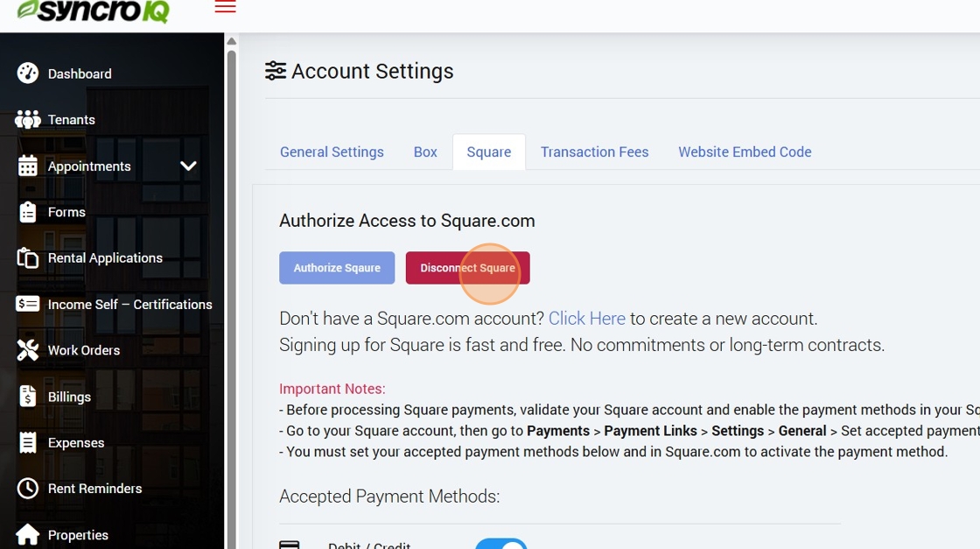Click the SyncroIQ logo

click(x=93, y=11)
